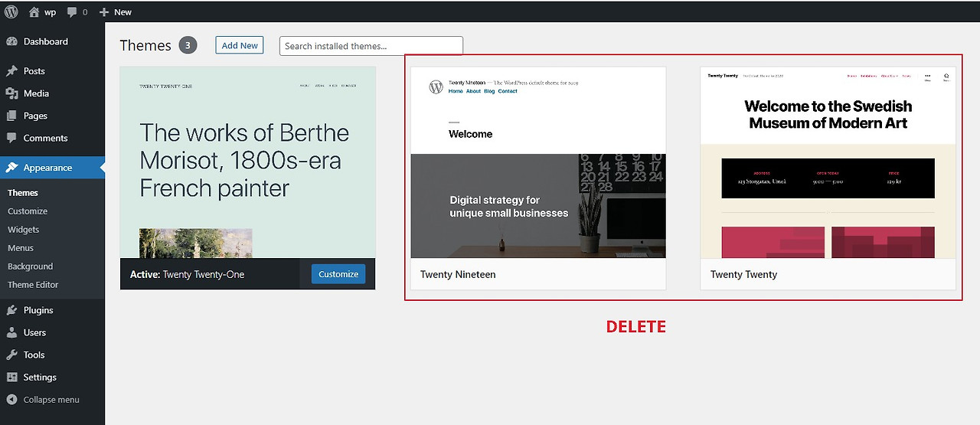
Task: Click the Settings sliders icon
Action: pyautogui.click(x=11, y=377)
